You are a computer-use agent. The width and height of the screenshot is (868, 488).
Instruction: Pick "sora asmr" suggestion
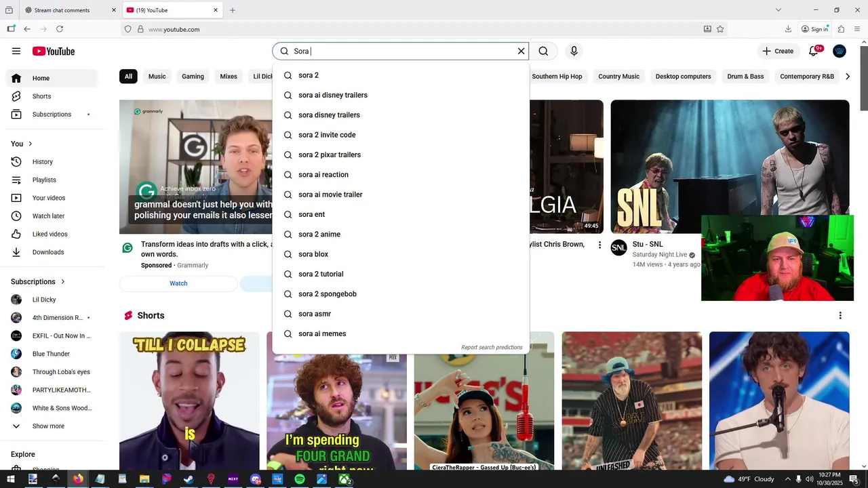[401, 314]
